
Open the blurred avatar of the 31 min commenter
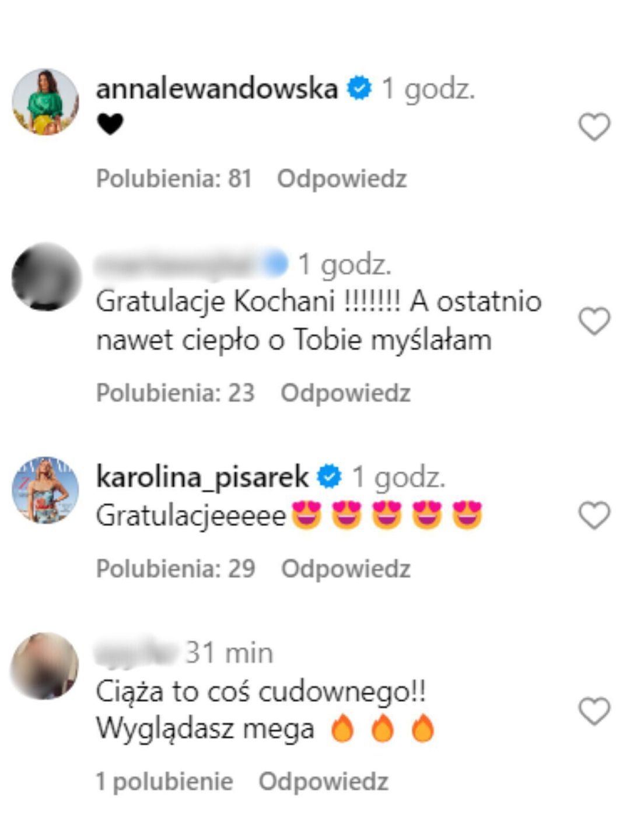coord(45,666)
